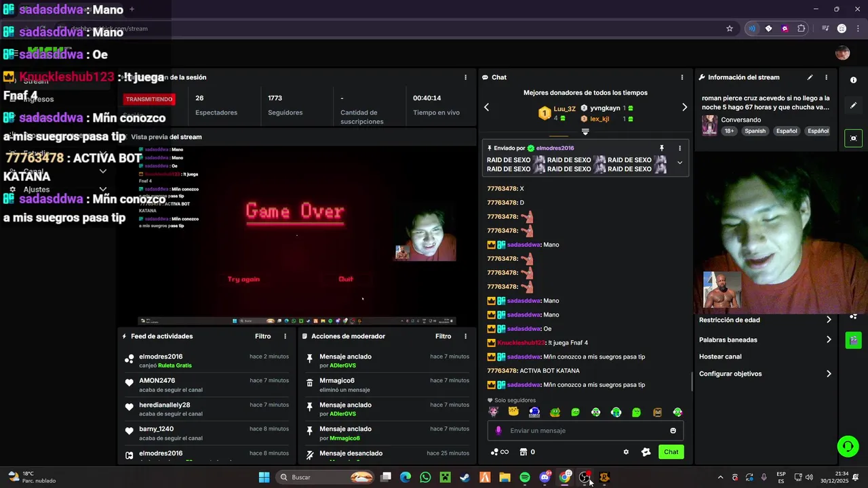The height and width of the screenshot is (488, 868).
Task: Insert the yellow cat emote
Action: click(513, 411)
